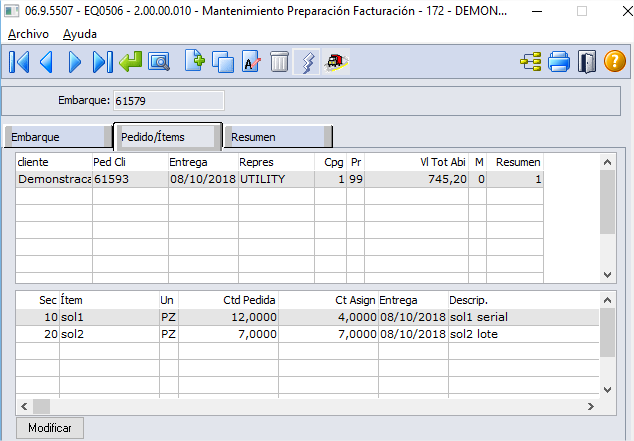Click the horizontal scrollbar thumb
634x441 pixels.
[42, 406]
